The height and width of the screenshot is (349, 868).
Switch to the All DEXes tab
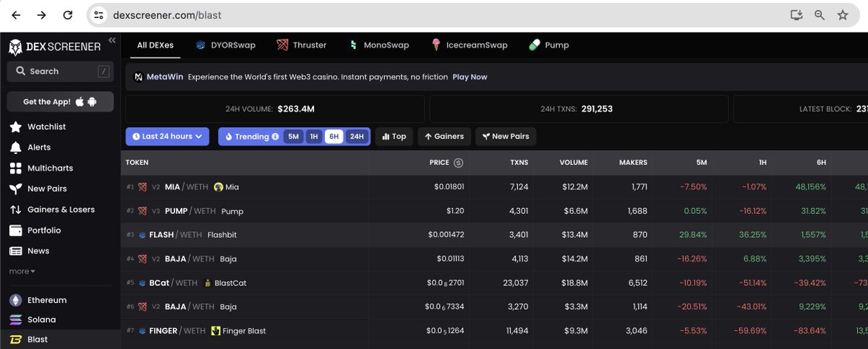(x=156, y=45)
